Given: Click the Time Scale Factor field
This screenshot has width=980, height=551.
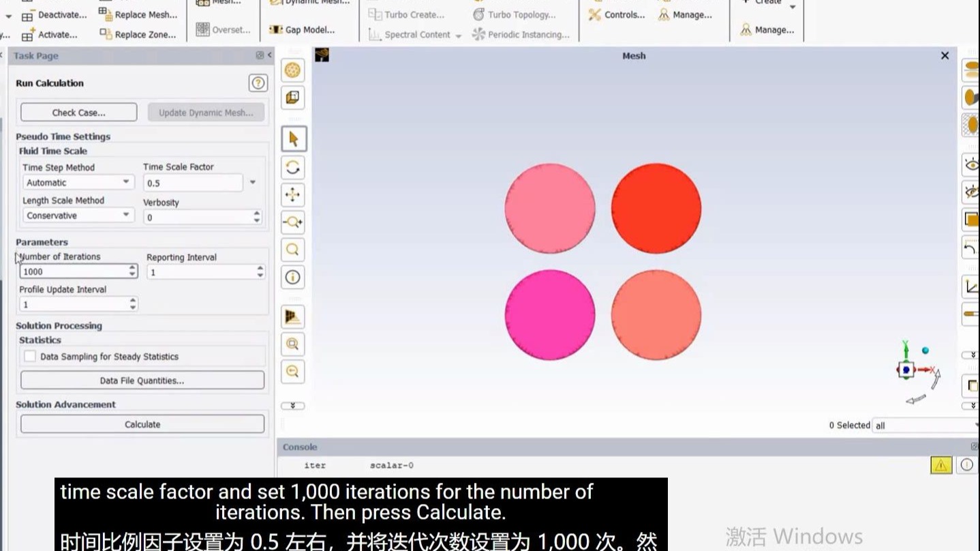Looking at the screenshot, I should [x=194, y=183].
